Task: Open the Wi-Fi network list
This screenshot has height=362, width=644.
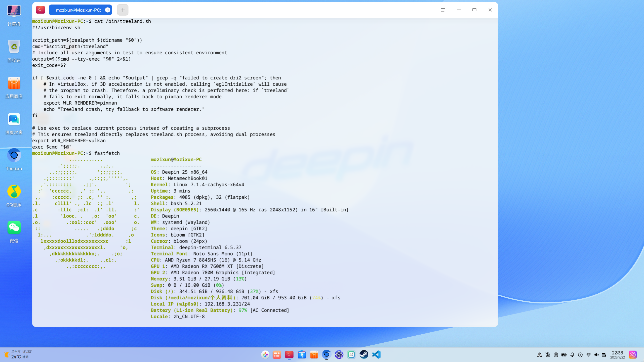Action: pos(589,355)
